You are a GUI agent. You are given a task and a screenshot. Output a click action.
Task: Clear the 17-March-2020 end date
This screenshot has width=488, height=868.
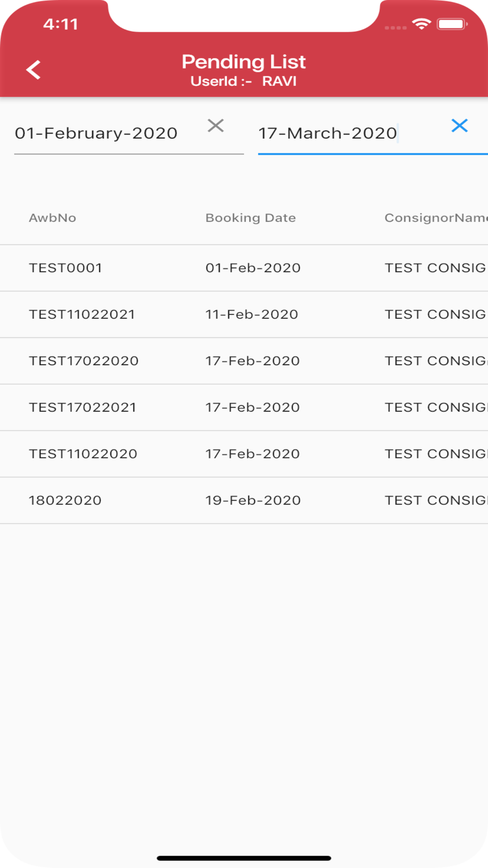(459, 126)
